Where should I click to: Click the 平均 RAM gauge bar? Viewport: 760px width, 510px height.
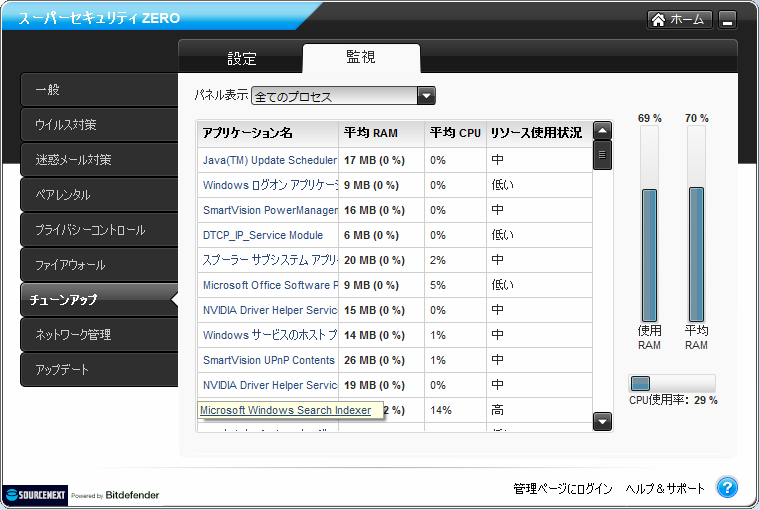(697, 224)
